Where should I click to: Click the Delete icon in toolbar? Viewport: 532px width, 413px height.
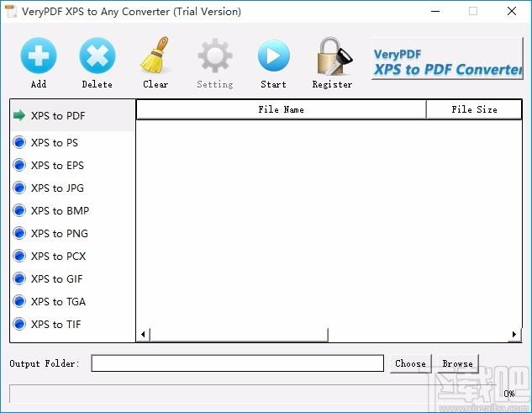pos(97,57)
